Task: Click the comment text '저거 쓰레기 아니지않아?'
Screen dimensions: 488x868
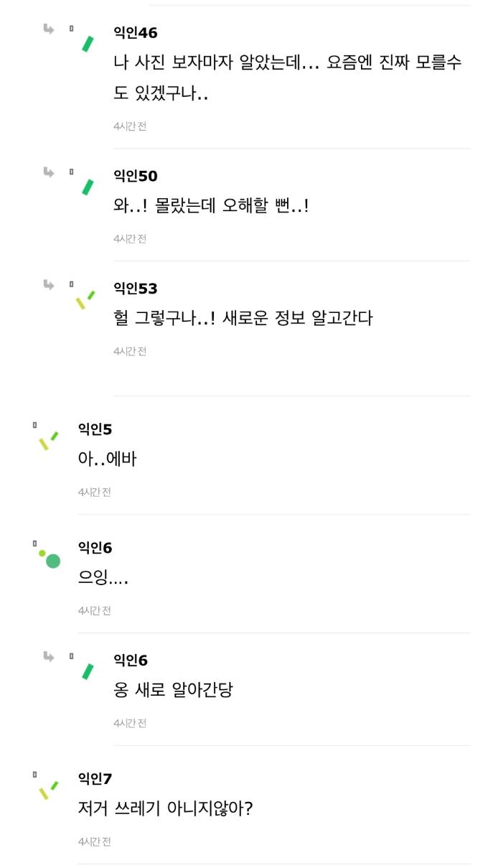Action: tap(165, 808)
